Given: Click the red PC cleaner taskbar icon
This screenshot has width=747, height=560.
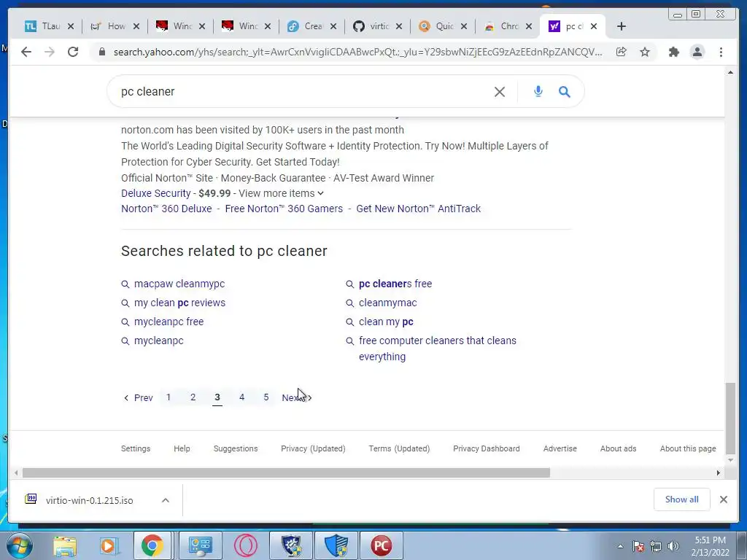Looking at the screenshot, I should click(x=381, y=545).
